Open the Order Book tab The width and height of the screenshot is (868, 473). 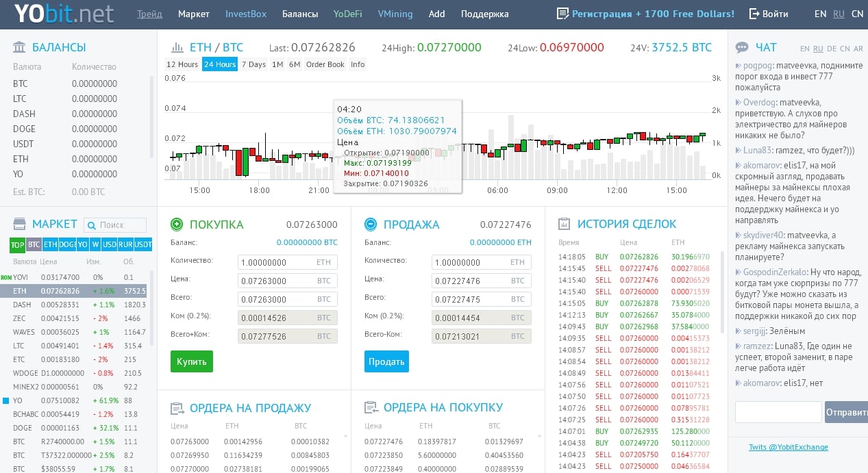coord(325,64)
